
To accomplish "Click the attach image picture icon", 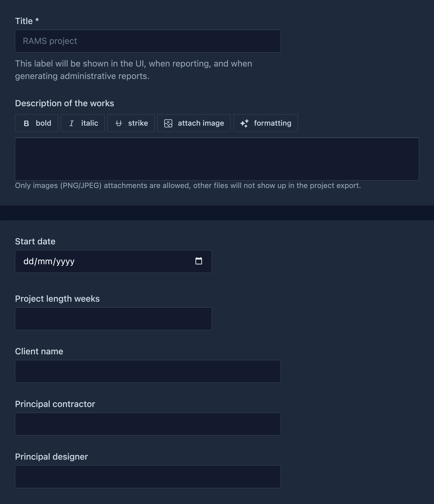I will [x=168, y=123].
